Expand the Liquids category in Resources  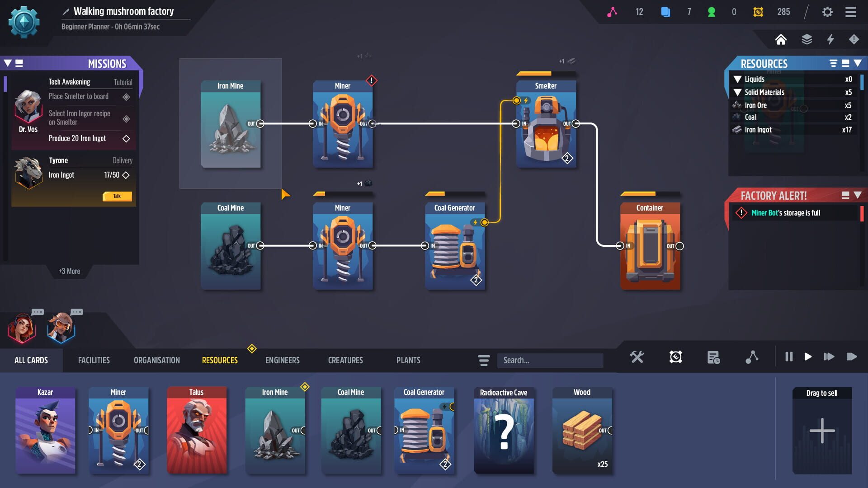click(x=738, y=79)
